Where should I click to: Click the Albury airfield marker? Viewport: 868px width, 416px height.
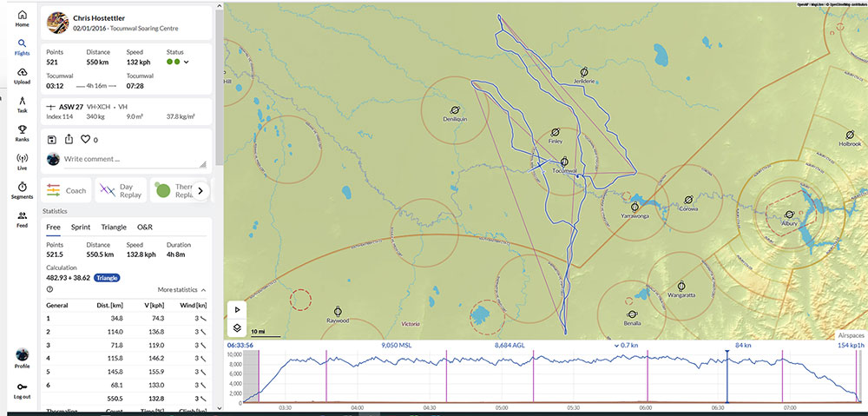789,215
